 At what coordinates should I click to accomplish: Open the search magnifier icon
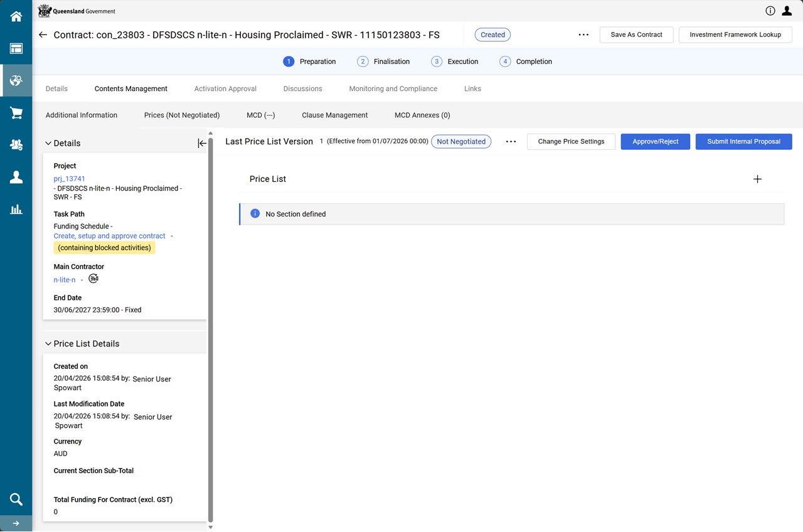[16, 499]
